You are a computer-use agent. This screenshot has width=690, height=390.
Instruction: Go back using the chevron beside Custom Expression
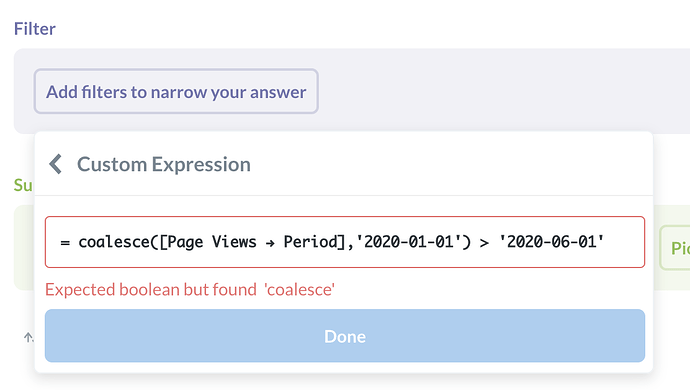pyautogui.click(x=55, y=164)
